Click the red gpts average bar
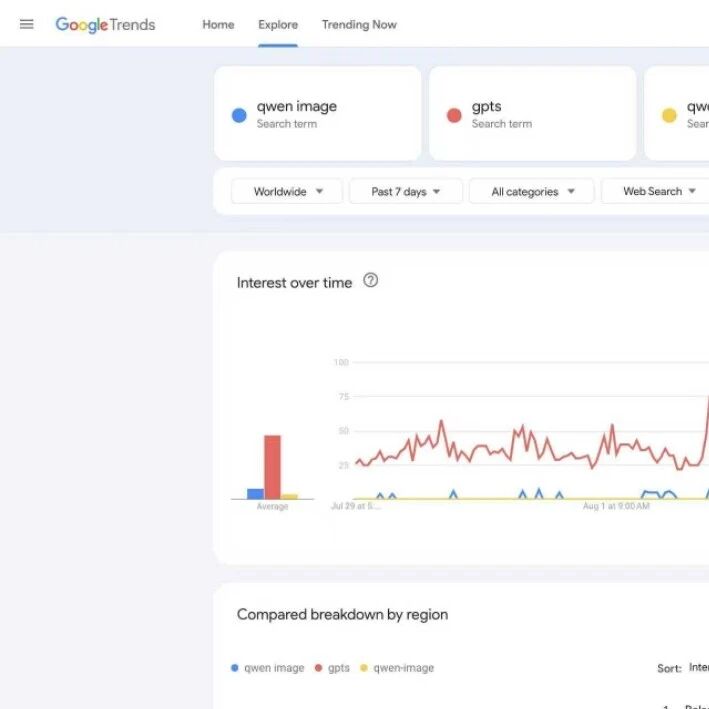 [x=272, y=467]
